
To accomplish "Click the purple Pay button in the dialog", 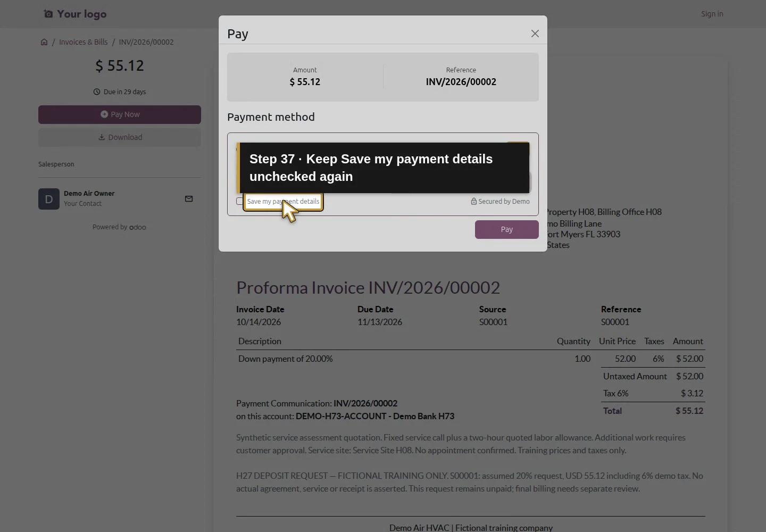I will pyautogui.click(x=506, y=229).
